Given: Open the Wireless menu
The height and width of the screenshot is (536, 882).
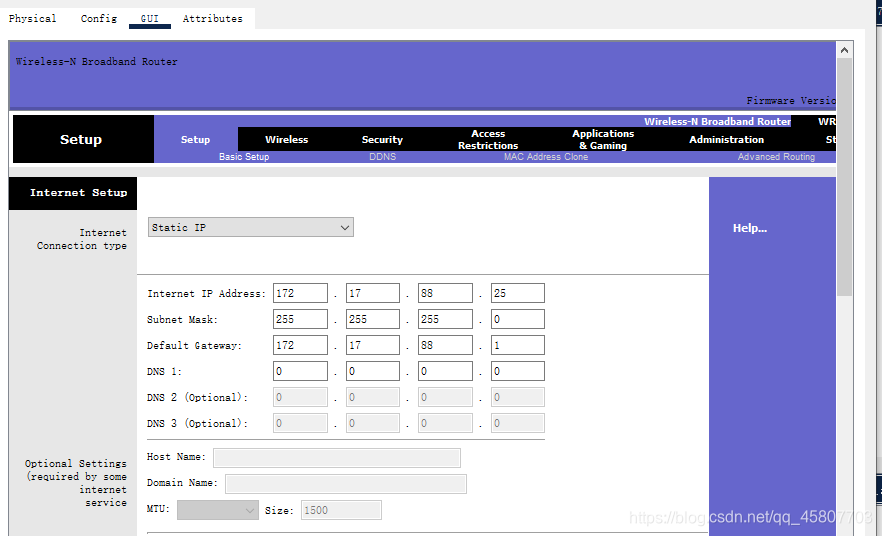Looking at the screenshot, I should pos(286,139).
